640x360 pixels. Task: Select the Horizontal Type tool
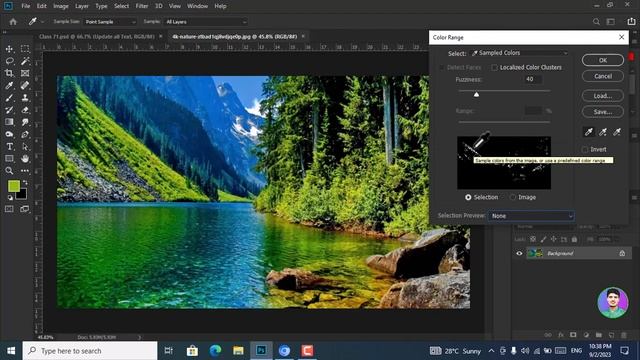click(9, 146)
